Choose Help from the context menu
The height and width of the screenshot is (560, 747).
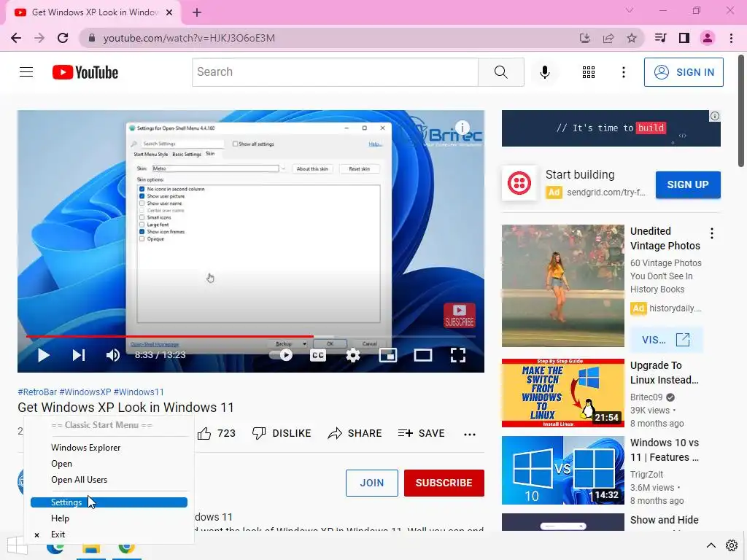click(x=109, y=518)
